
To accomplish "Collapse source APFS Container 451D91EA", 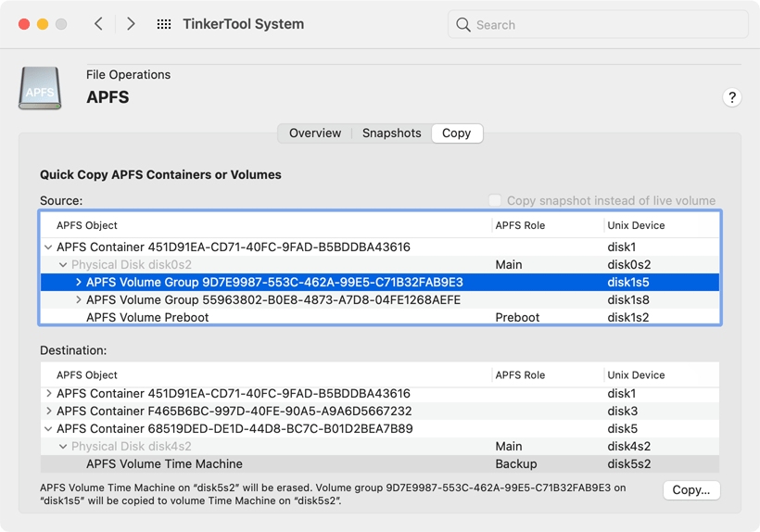I will point(48,247).
